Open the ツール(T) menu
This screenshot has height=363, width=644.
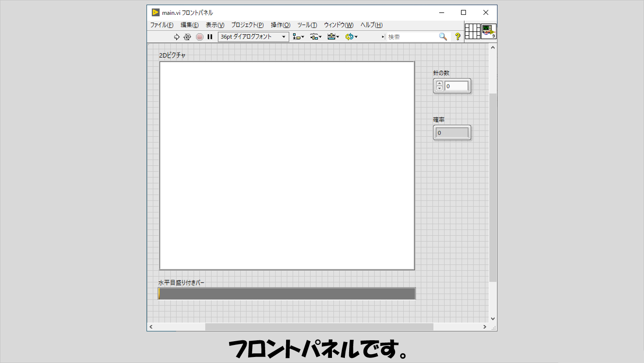point(307,25)
